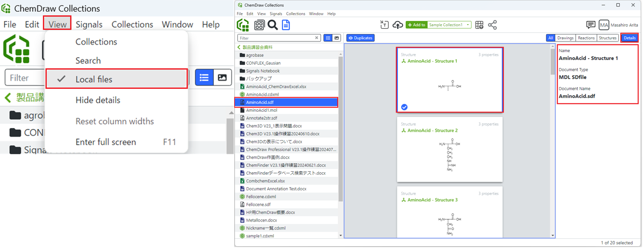Open the MA user account menu
Image resolution: width=644 pixels, height=249 pixels.
(x=604, y=25)
